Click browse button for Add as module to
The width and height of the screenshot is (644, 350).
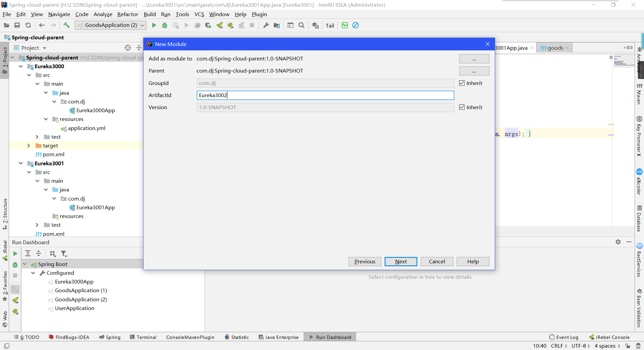(x=474, y=59)
